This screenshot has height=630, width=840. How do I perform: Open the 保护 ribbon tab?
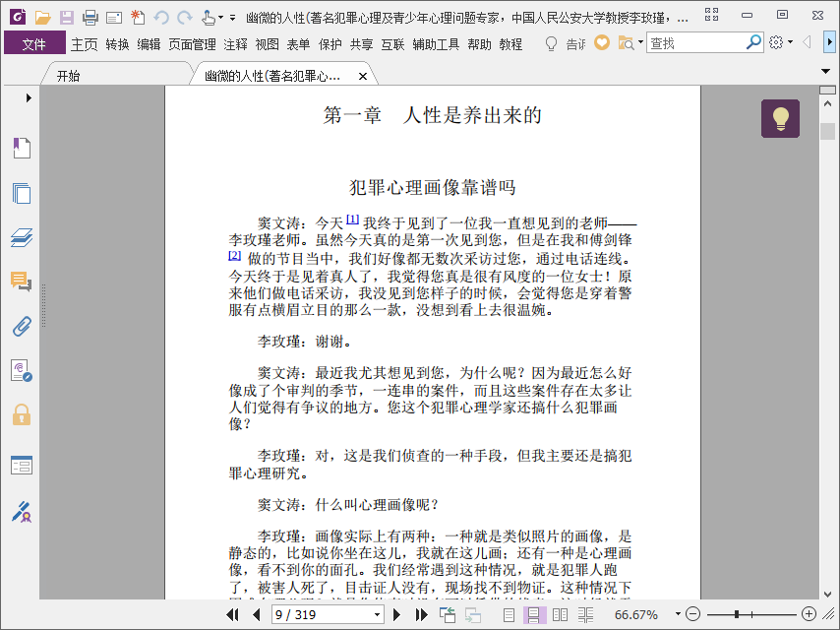click(x=330, y=44)
